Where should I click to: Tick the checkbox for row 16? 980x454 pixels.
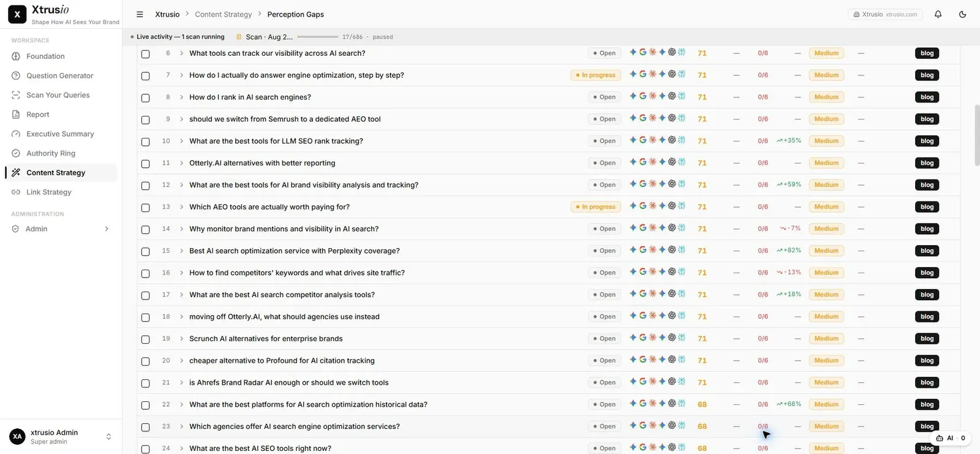pos(146,274)
